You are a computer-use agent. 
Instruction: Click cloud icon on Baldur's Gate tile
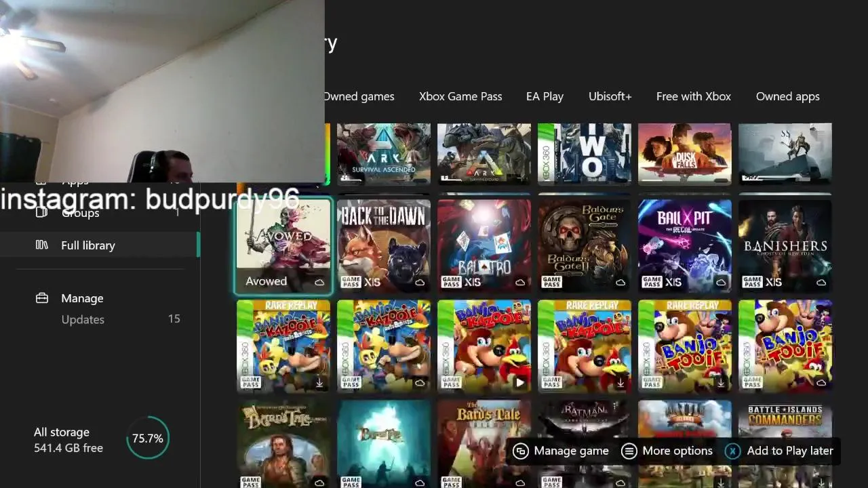click(620, 282)
